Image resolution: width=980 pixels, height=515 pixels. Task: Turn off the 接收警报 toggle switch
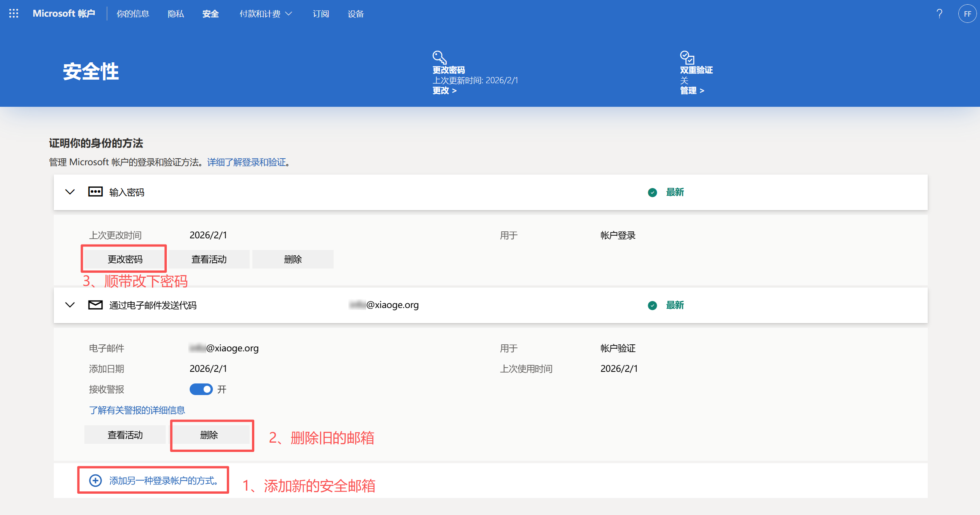click(x=201, y=389)
